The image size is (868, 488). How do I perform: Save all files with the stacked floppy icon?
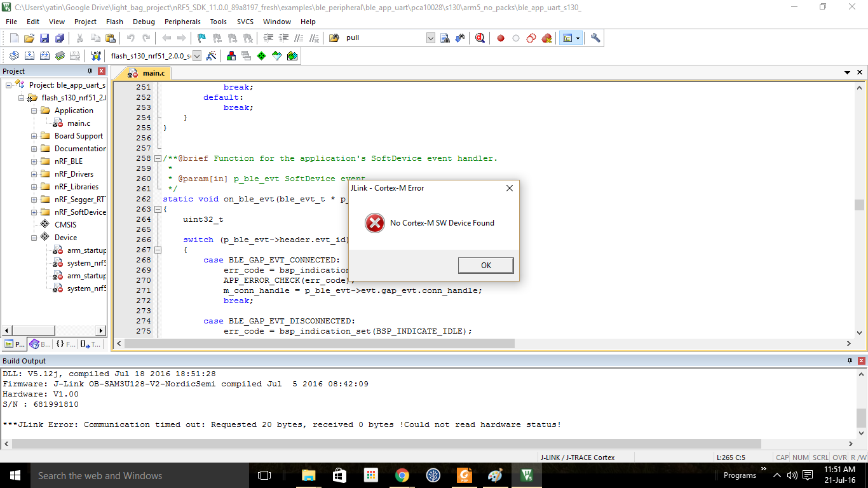[59, 38]
